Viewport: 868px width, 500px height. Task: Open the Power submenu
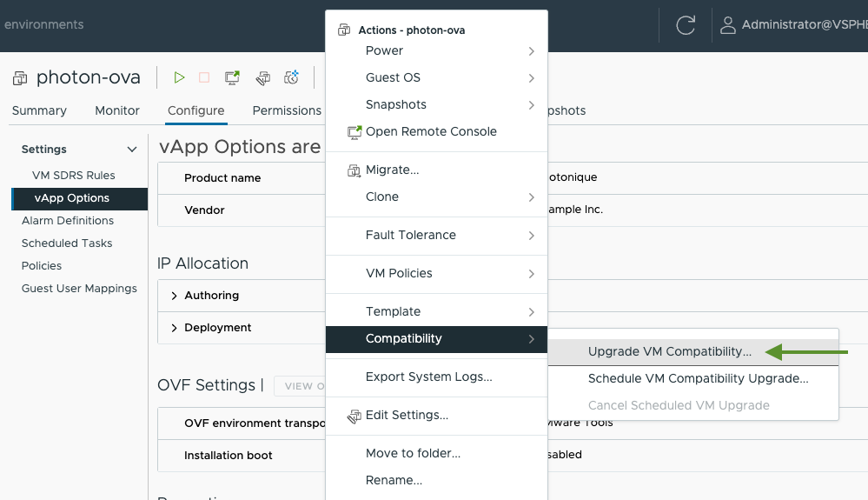(436, 51)
